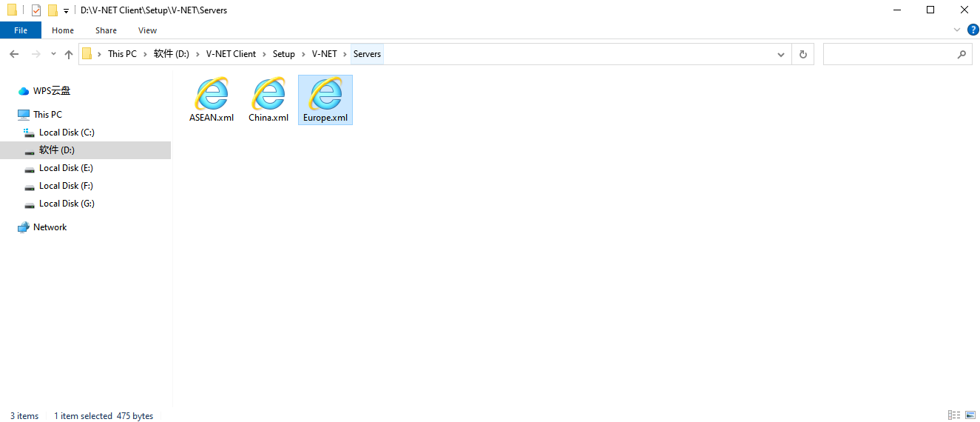Viewport: 980px width, 422px height.
Task: Click the Properties quick access toolbar icon
Action: (36, 10)
